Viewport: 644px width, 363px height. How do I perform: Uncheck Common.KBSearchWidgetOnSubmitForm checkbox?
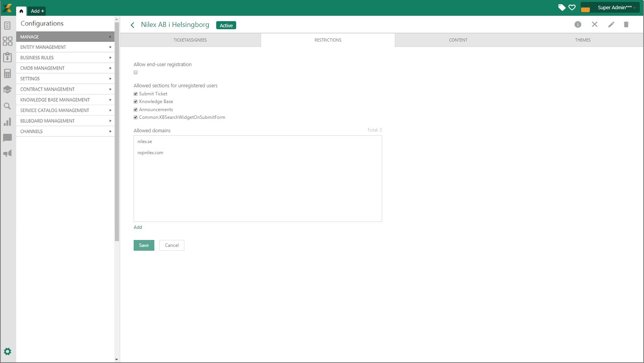pyautogui.click(x=136, y=117)
